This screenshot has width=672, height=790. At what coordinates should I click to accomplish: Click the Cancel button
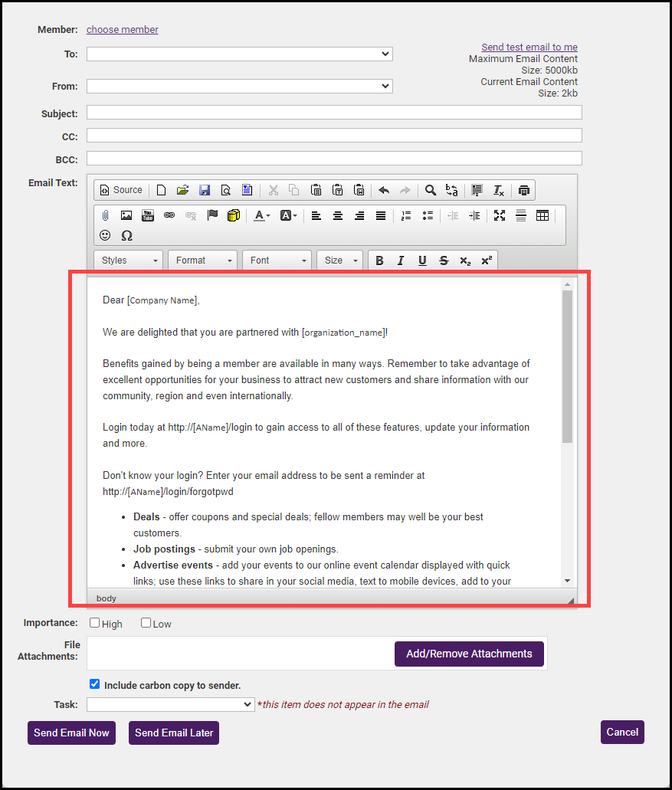[x=622, y=732]
